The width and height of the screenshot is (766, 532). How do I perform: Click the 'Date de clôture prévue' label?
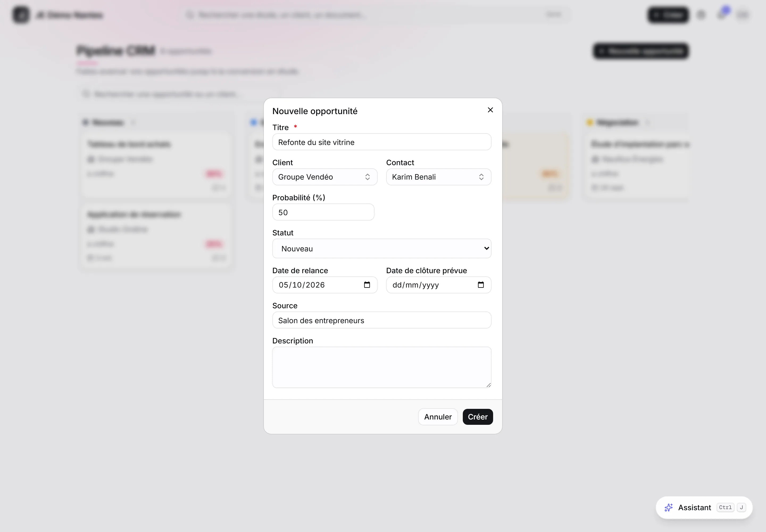(426, 270)
